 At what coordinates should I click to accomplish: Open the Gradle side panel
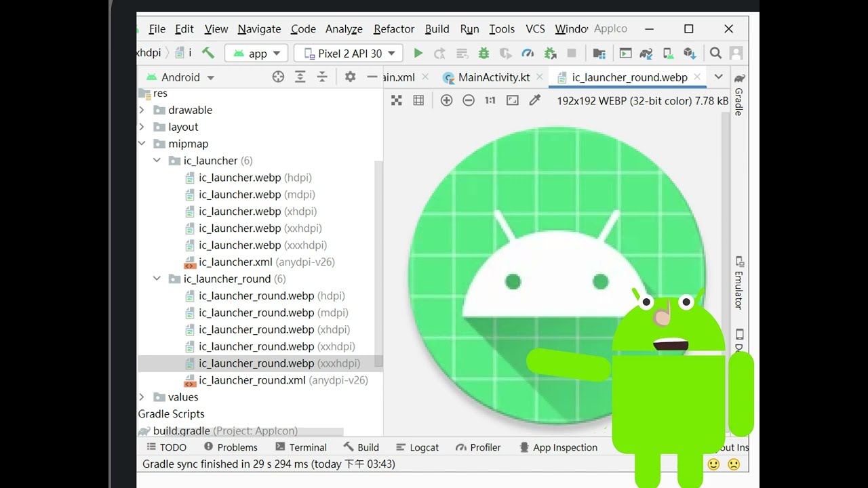coord(739,94)
